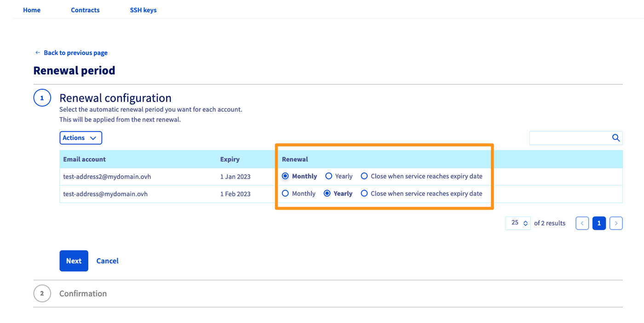Click the next page chevron in pagination

616,223
